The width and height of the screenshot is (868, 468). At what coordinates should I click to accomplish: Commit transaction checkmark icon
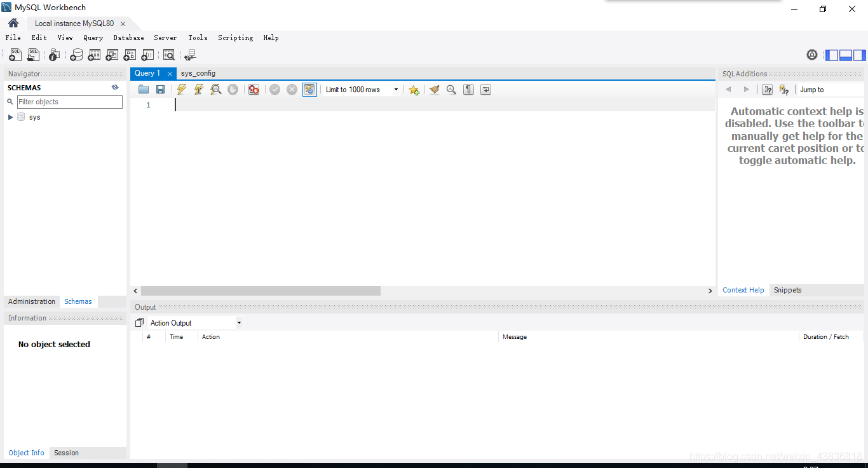tap(275, 90)
